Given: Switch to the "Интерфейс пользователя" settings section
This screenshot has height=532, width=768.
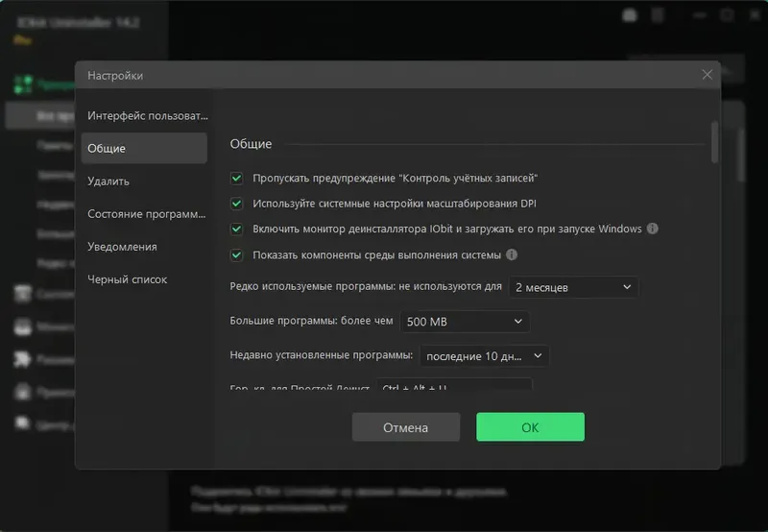Looking at the screenshot, I should click(x=147, y=115).
